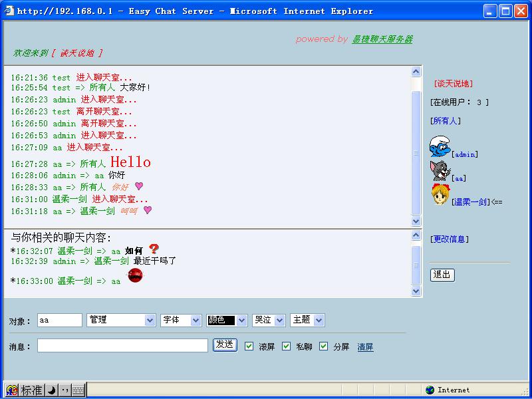The height and width of the screenshot is (399, 532).
Task: Click the 消息 message input field
Action: point(122,345)
